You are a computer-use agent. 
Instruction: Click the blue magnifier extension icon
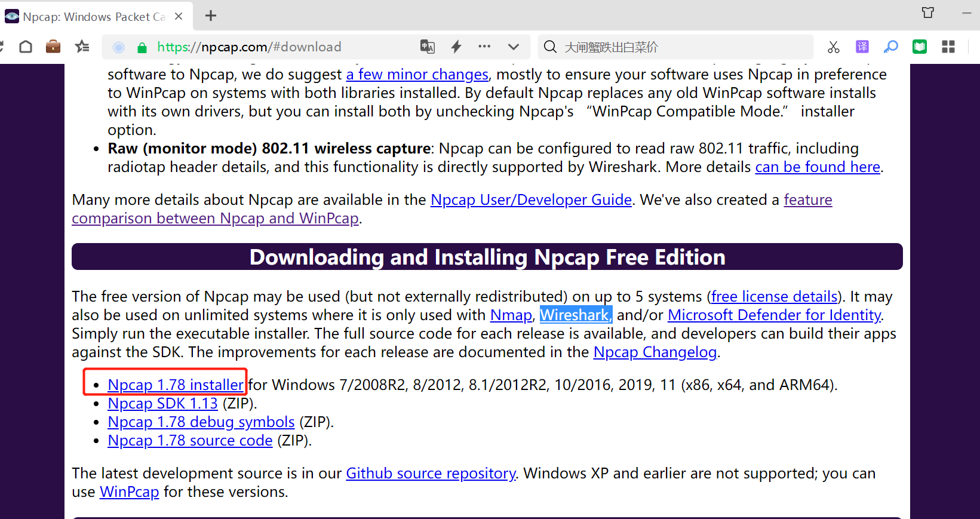point(891,47)
